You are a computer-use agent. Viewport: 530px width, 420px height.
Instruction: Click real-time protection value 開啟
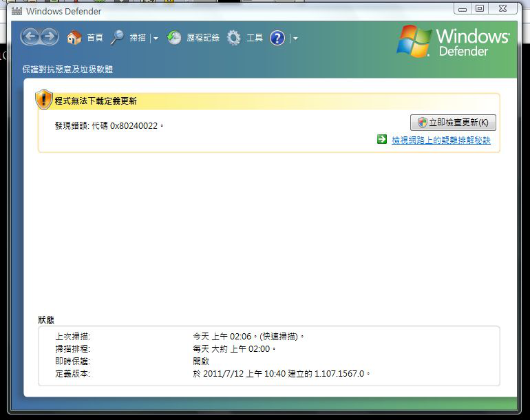(201, 361)
